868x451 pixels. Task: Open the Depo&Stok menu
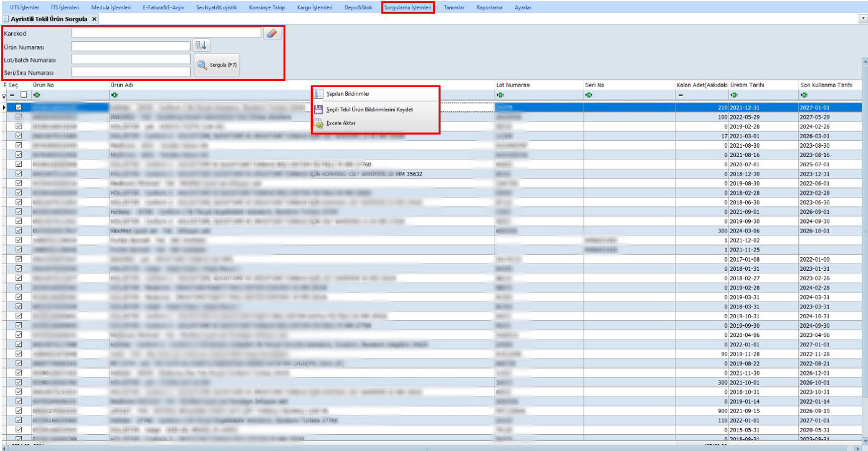point(358,7)
